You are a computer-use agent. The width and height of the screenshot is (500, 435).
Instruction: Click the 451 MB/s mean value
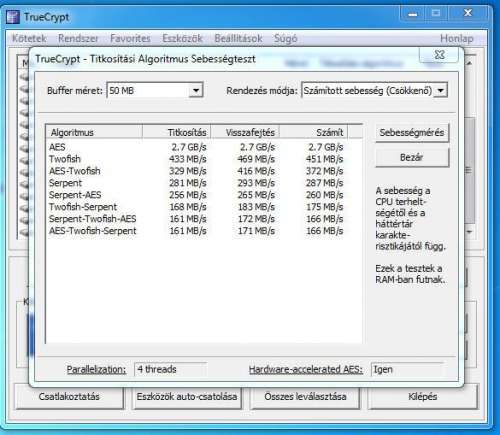[324, 159]
